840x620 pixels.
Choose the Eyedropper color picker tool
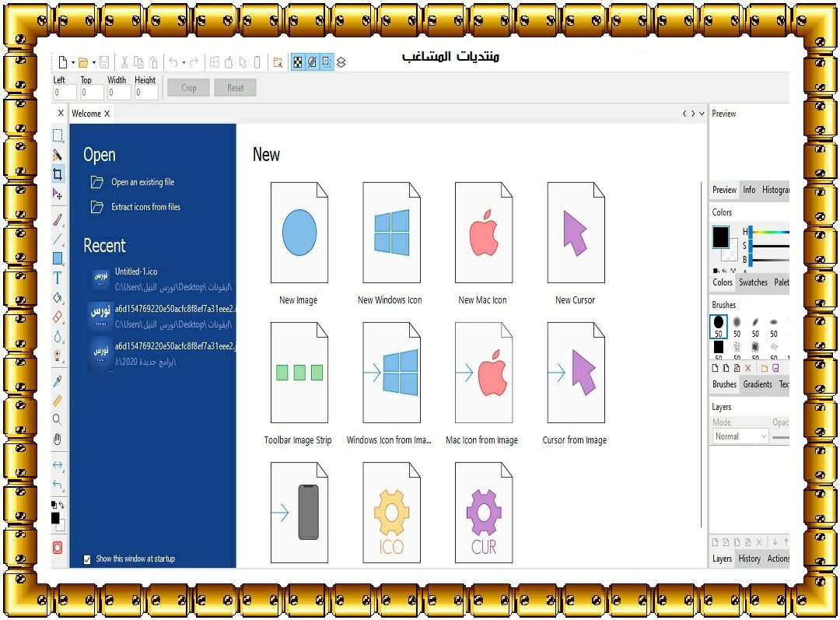pos(58,380)
